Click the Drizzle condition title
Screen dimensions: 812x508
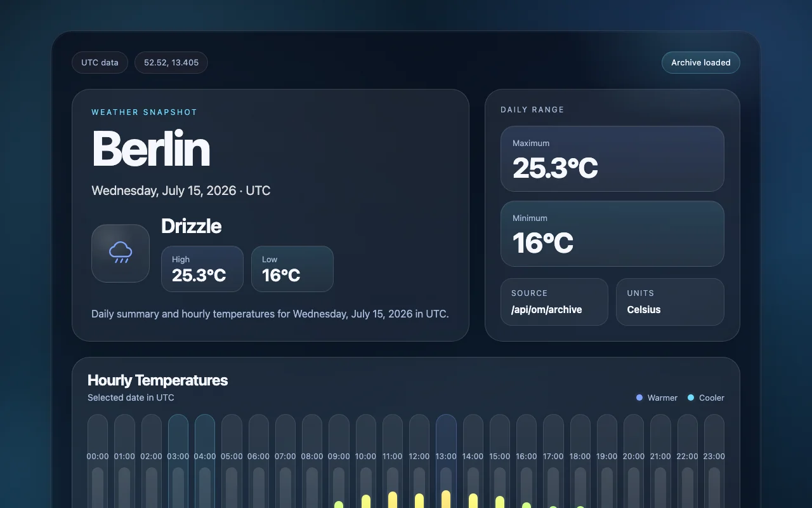(x=191, y=226)
